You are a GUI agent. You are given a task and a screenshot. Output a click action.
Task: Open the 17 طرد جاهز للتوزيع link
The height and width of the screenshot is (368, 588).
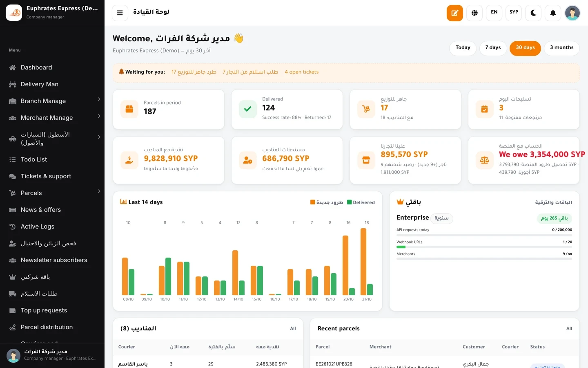194,72
